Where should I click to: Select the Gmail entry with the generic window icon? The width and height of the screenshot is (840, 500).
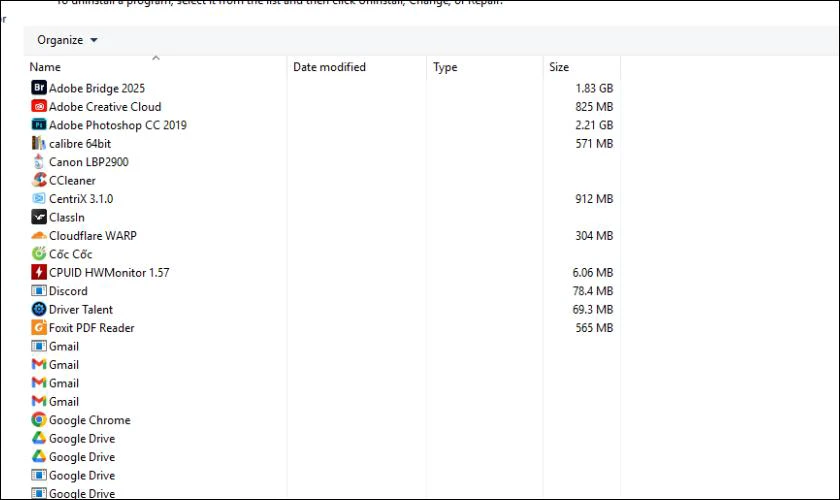pos(39,346)
